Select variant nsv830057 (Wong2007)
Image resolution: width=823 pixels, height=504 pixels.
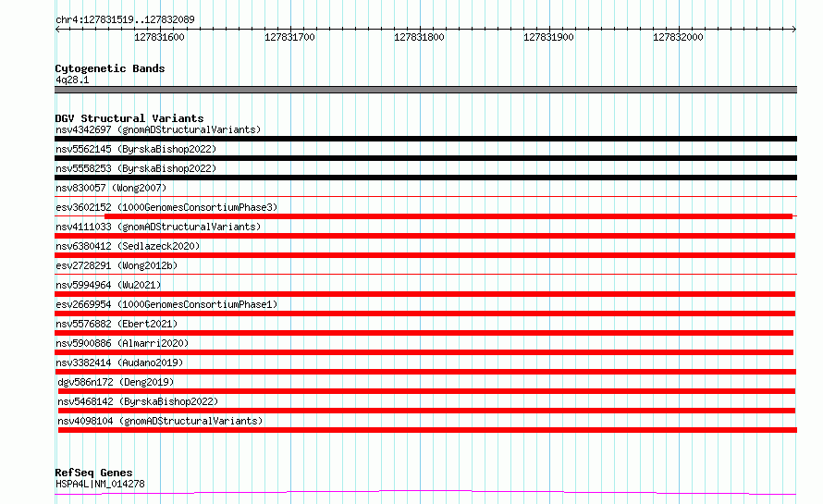coord(111,188)
